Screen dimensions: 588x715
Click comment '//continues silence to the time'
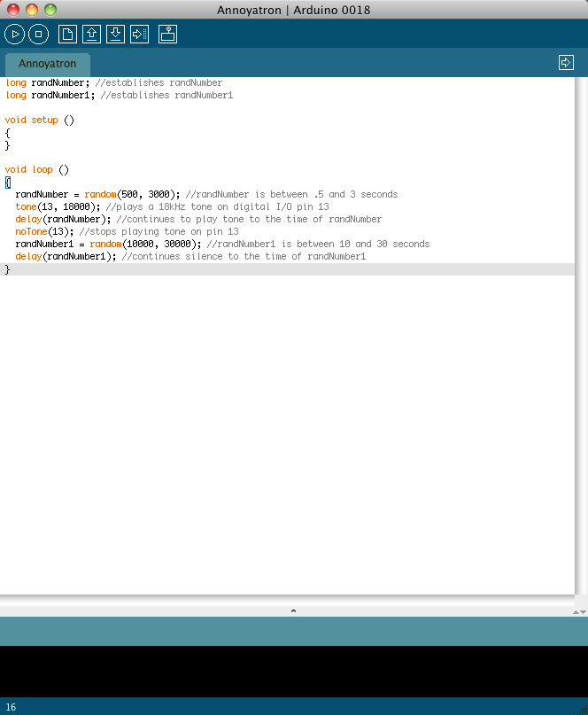205,256
